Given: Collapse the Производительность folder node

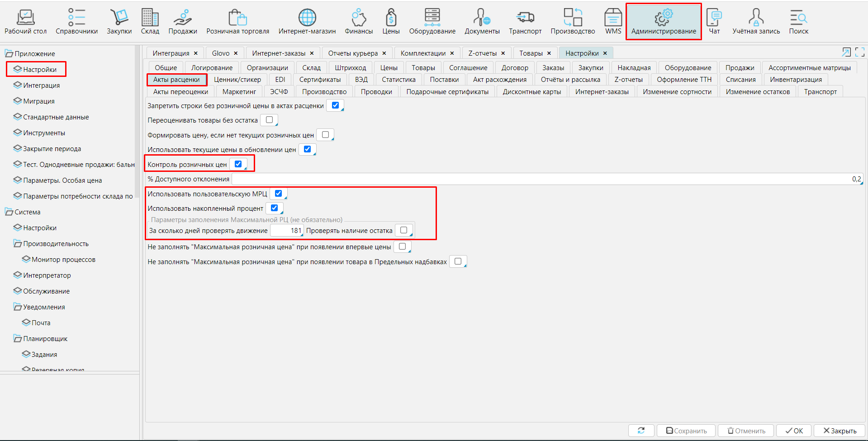Looking at the screenshot, I should point(18,244).
